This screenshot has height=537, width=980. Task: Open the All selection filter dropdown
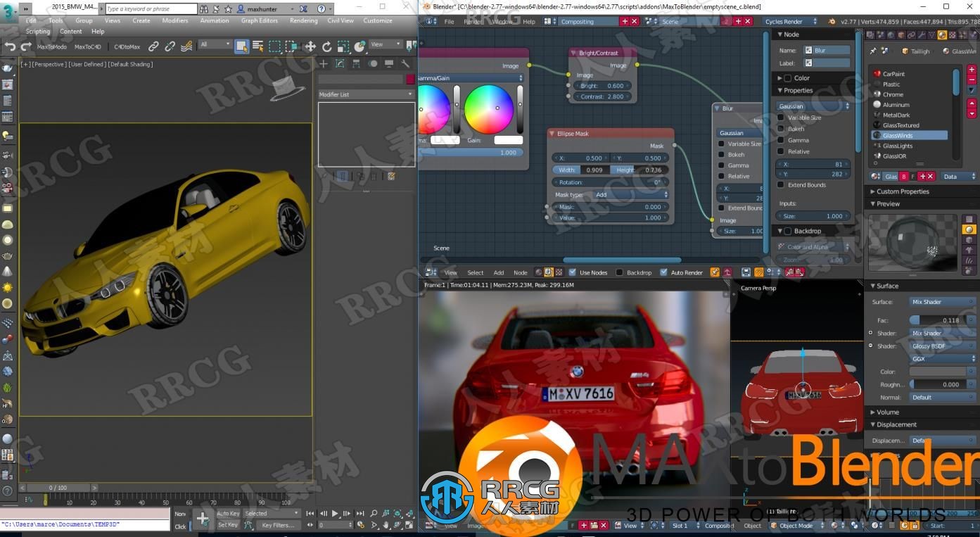pos(215,44)
